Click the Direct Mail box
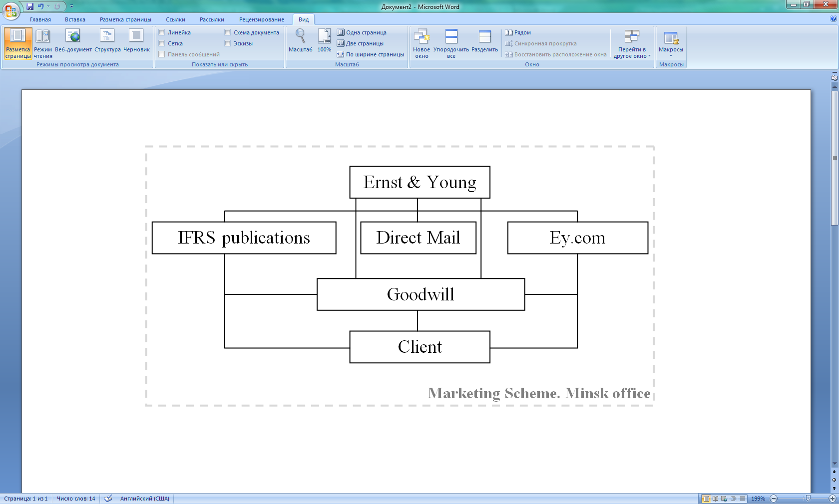839x504 pixels. click(x=418, y=238)
